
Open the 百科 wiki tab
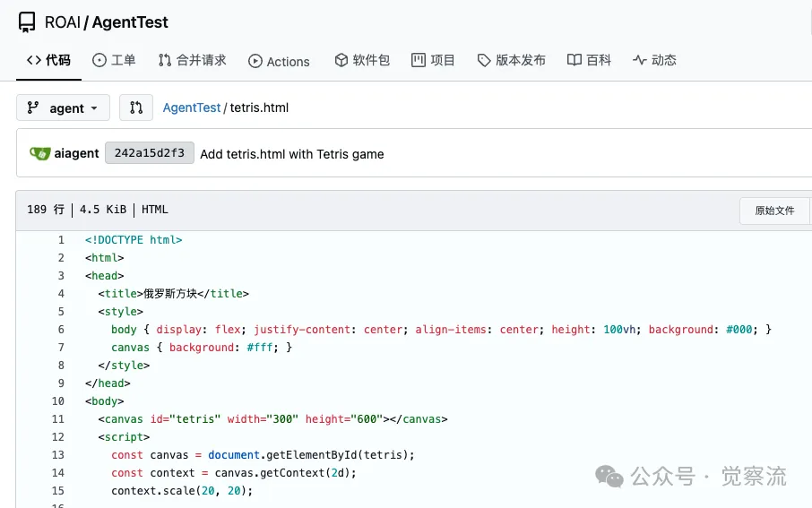click(589, 60)
